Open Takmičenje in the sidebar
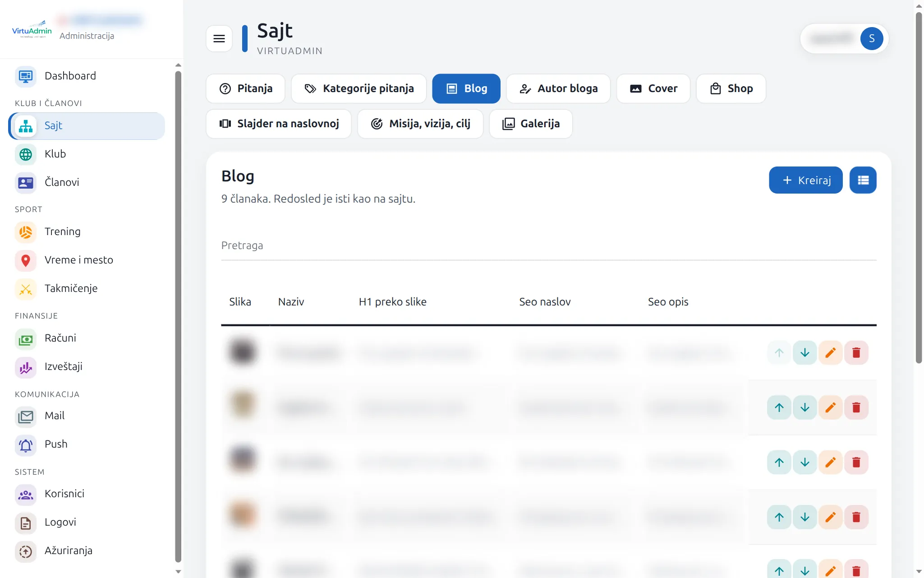This screenshot has width=924, height=578. coord(87,288)
